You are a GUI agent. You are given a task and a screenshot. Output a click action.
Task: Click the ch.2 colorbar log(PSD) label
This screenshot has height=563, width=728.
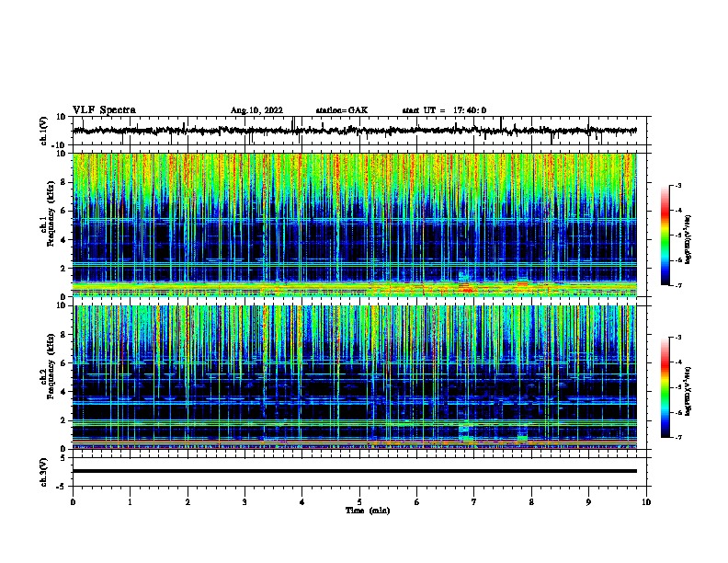coord(688,391)
